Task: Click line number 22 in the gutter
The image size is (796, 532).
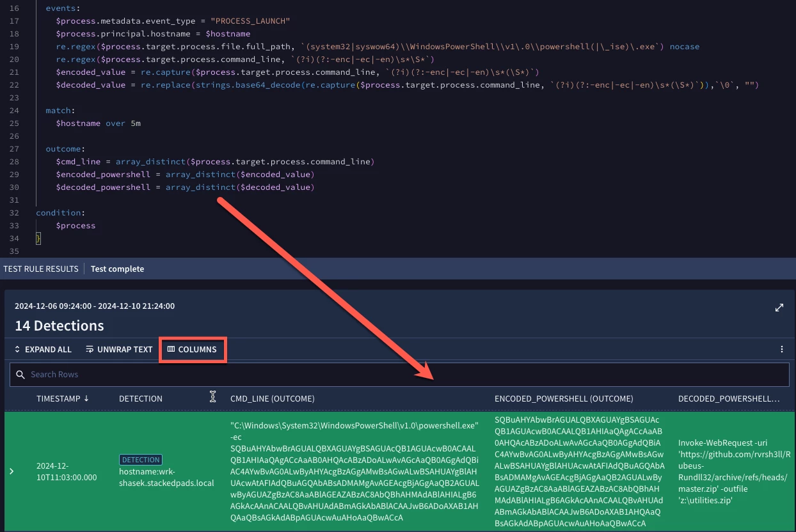Action: 15,85
